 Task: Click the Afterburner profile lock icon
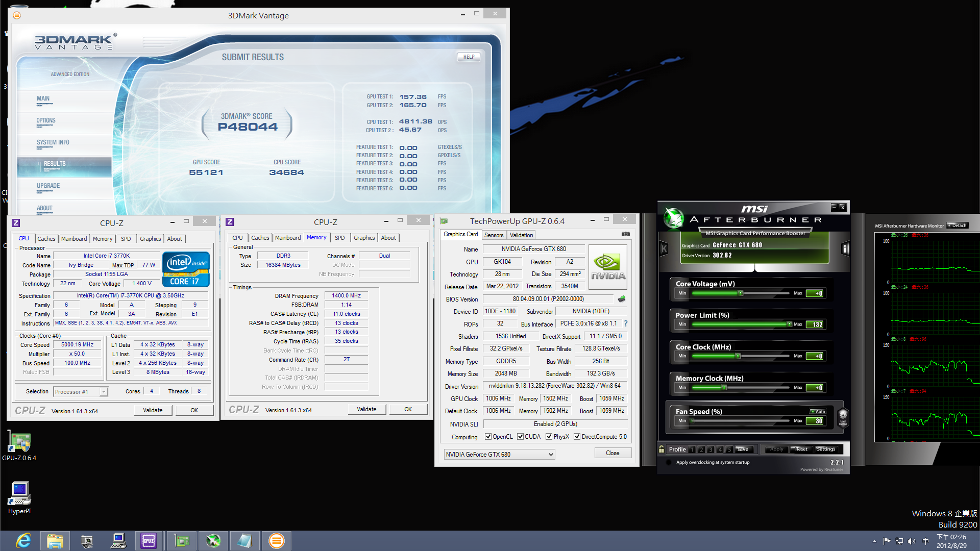click(661, 449)
